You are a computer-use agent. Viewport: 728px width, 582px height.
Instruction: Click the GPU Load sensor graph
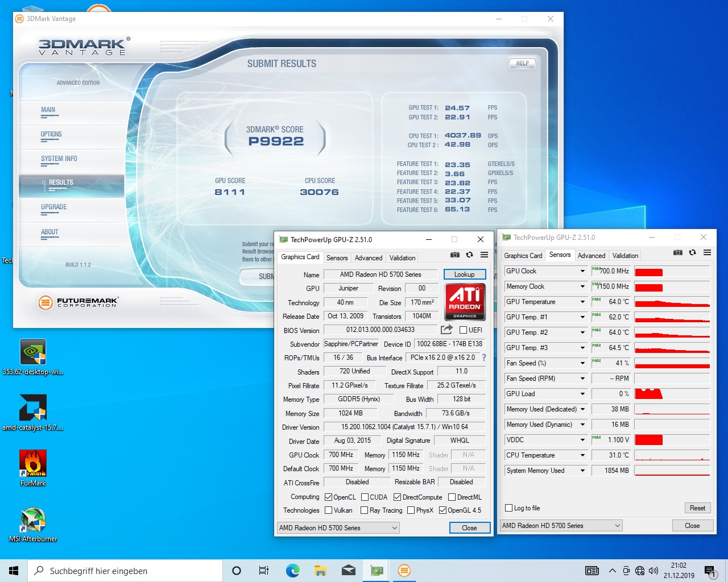[x=672, y=394]
